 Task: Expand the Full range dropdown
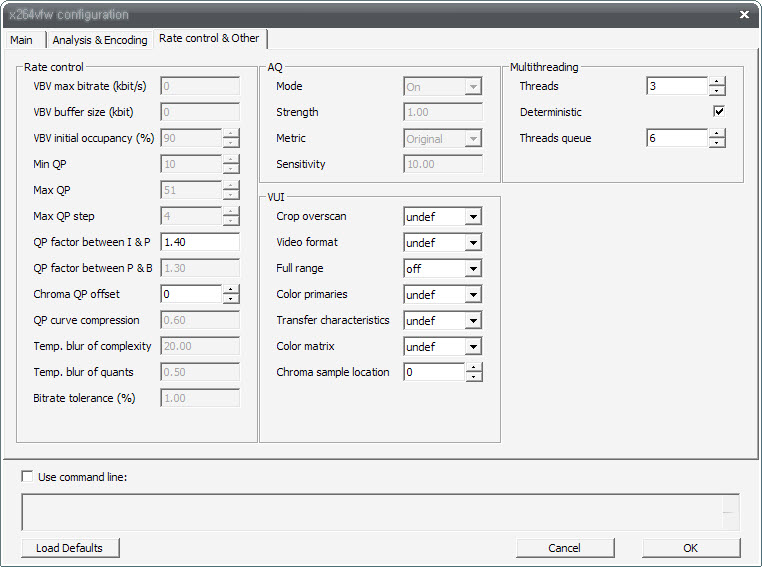tap(442, 269)
